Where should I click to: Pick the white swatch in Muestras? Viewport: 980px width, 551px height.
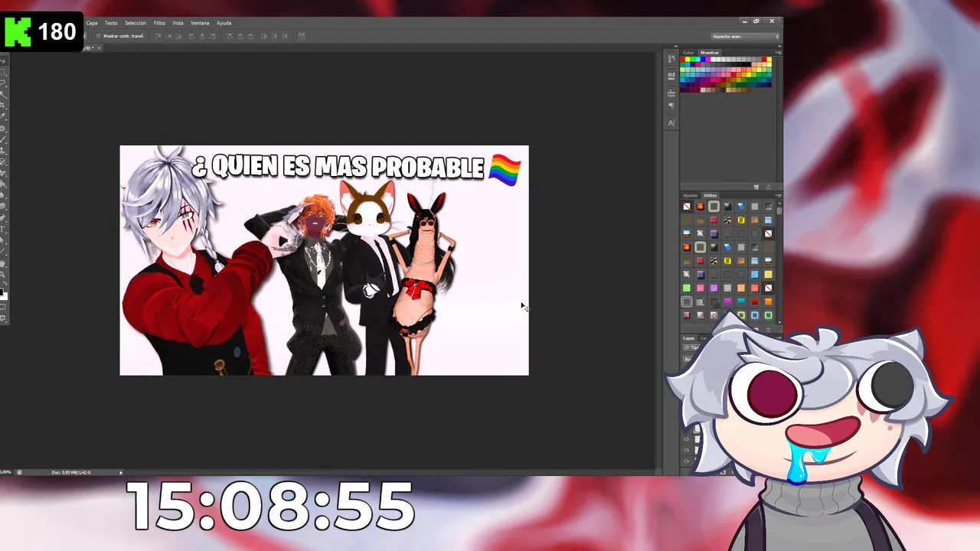pos(713,59)
